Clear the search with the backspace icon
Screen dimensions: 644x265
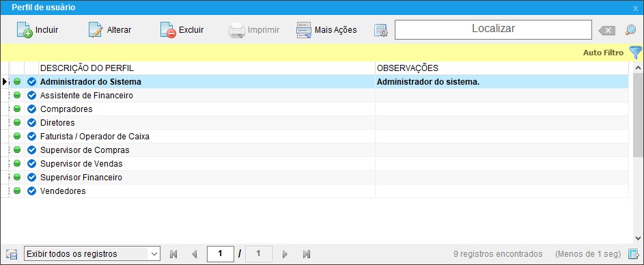coord(606,31)
